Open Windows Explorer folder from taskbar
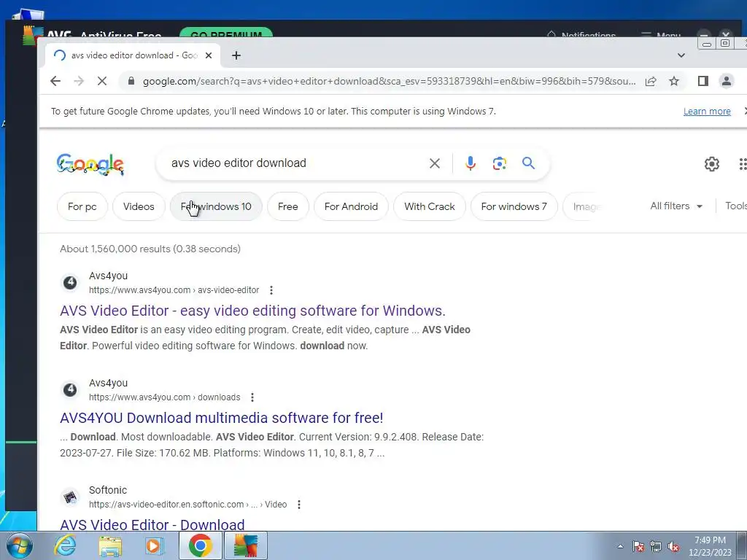Screen dimensions: 747x560 point(110,545)
